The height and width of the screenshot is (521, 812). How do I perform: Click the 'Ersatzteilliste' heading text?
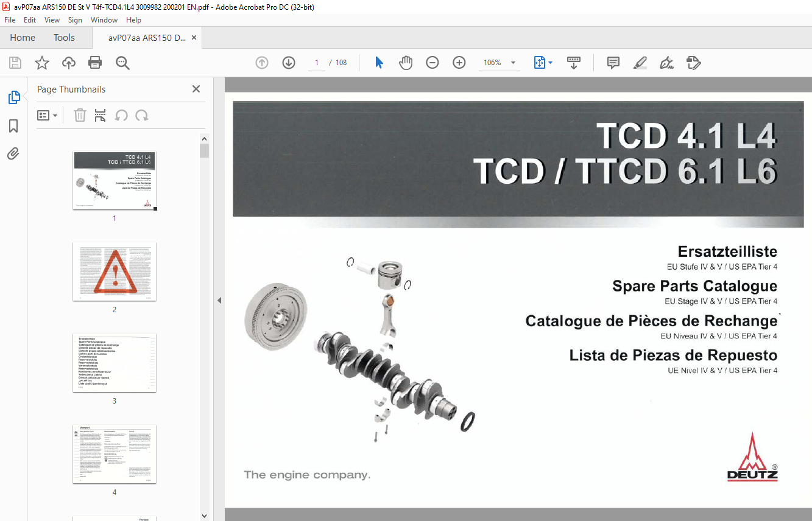[727, 251]
